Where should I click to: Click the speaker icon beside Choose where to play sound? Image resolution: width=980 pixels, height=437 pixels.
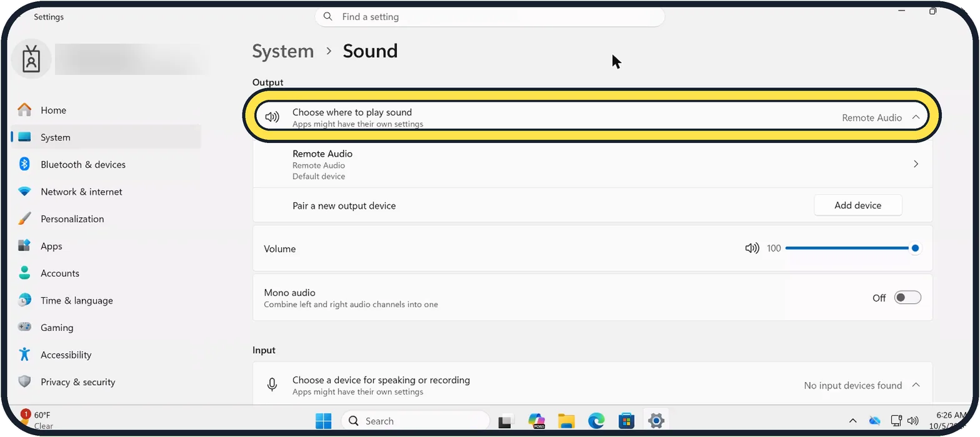tap(272, 117)
